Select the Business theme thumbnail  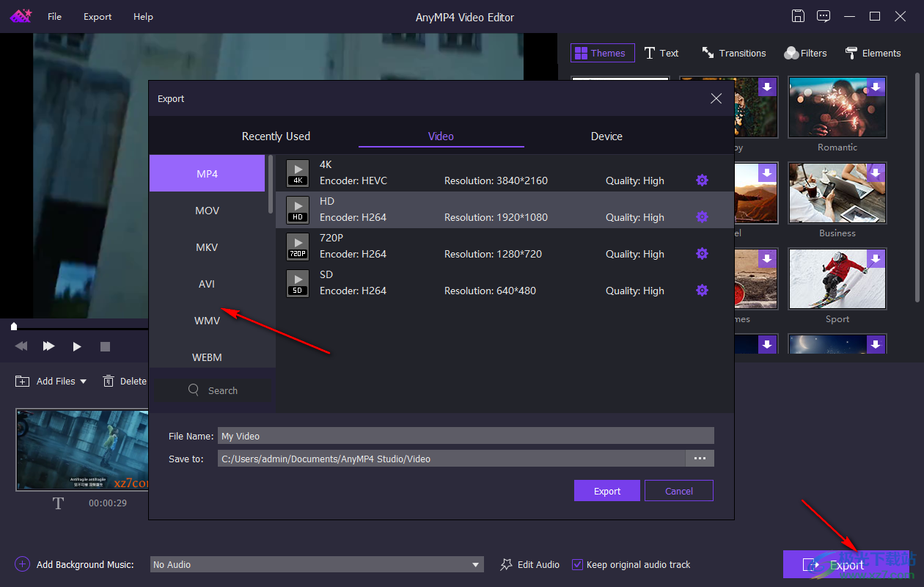click(x=837, y=193)
